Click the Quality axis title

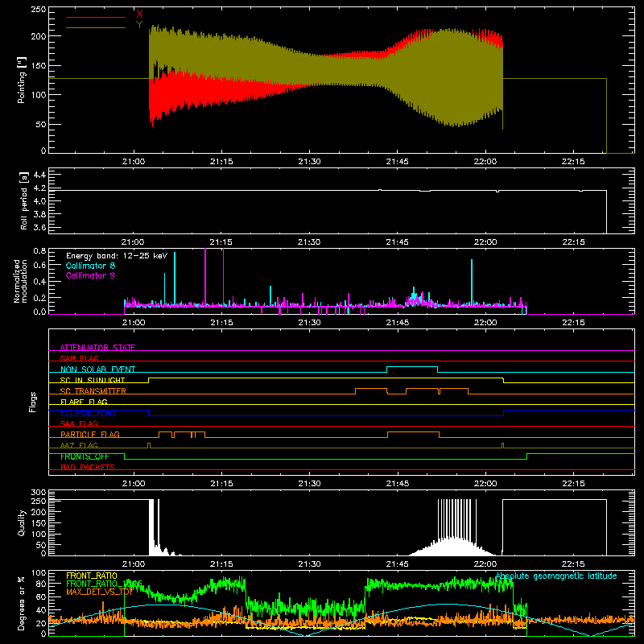tap(22, 522)
